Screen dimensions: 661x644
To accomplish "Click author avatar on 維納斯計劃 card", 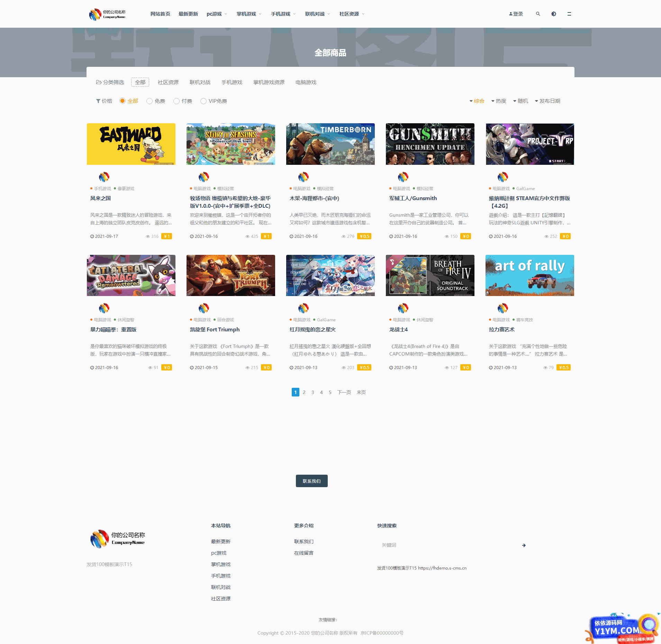I will point(503,177).
